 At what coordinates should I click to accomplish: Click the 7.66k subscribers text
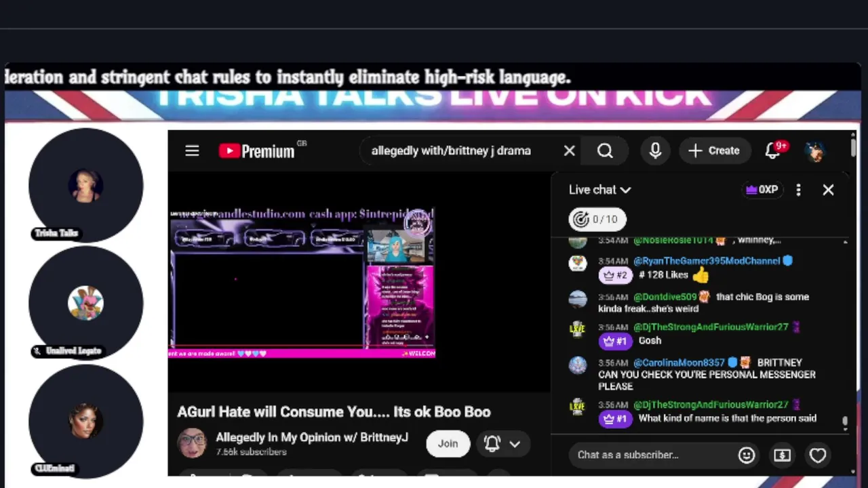click(251, 452)
